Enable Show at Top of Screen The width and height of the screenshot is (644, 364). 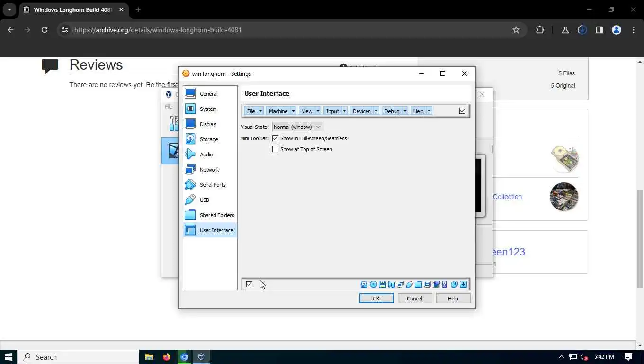tap(275, 149)
